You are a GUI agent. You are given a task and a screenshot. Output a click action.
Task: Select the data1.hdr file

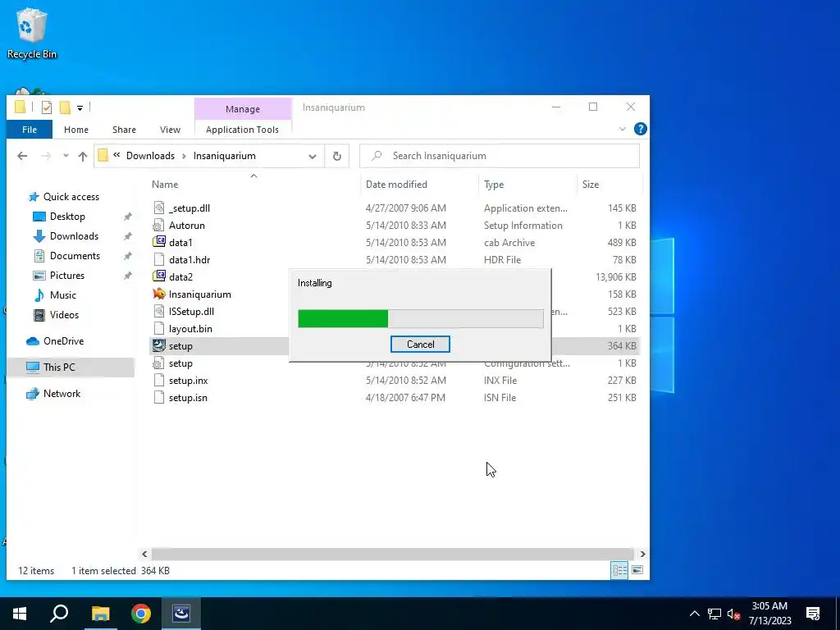[189, 260]
